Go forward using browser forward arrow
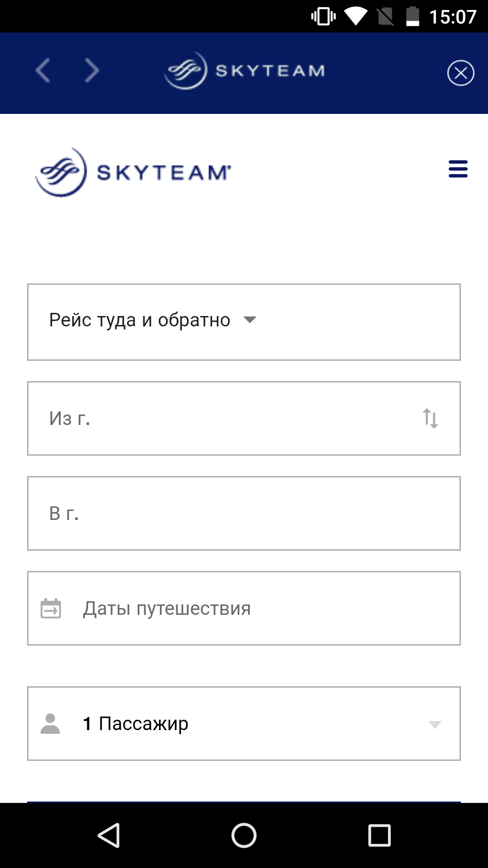This screenshot has width=488, height=868. point(92,71)
